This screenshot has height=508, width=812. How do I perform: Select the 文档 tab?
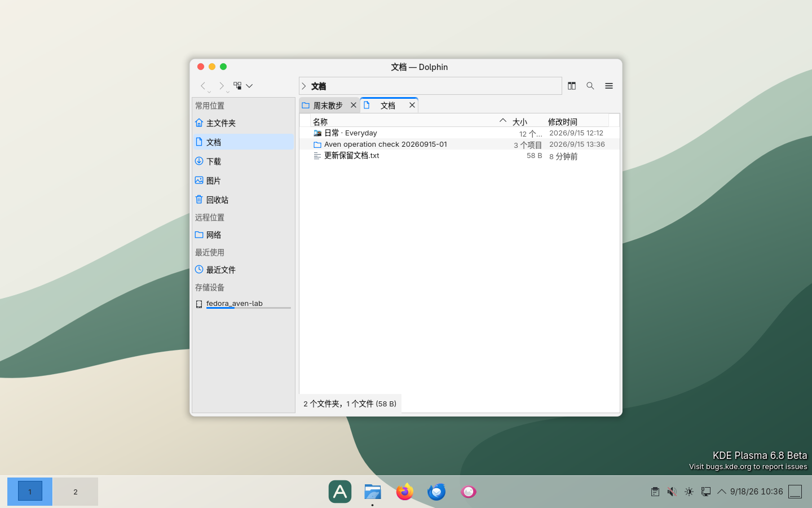coord(388,106)
